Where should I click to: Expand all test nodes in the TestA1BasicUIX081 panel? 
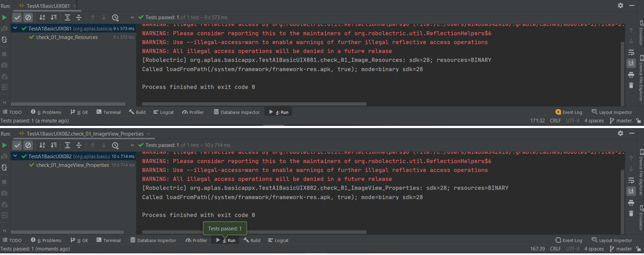[67, 18]
